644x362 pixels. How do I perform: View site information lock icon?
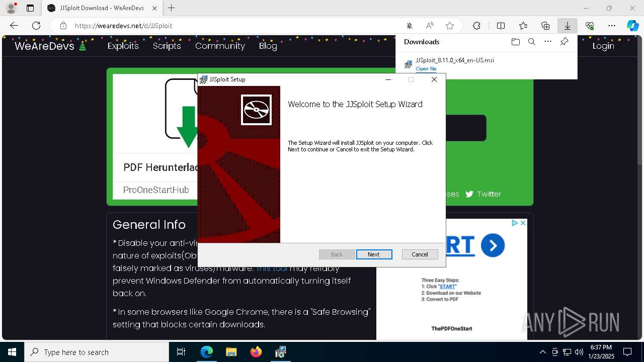point(63,26)
